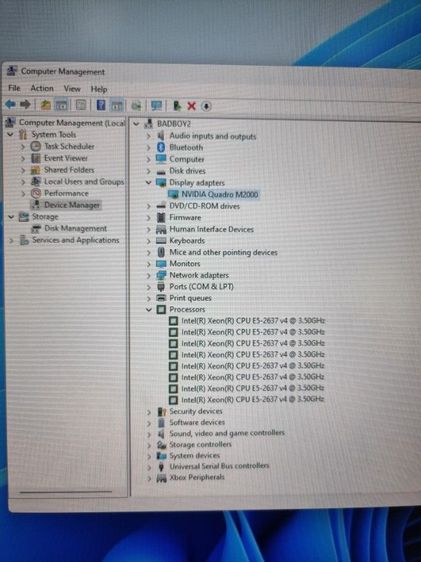Click the Security devices icon

[162, 411]
